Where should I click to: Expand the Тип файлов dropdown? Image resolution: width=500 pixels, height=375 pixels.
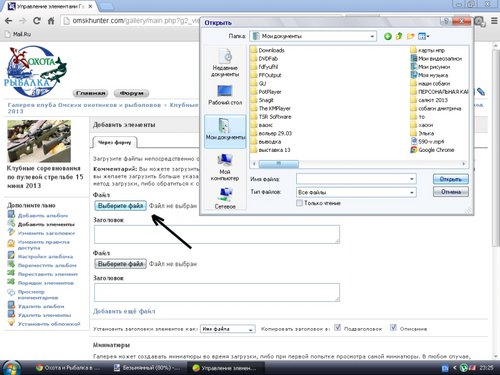(412, 192)
